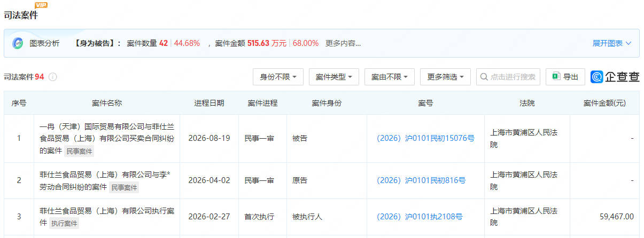This screenshot has width=644, height=238.
Task: Click the 被告 identity cell
Action: (300, 138)
